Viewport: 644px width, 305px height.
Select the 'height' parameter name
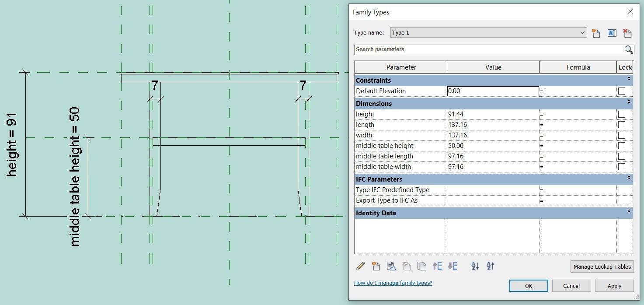click(365, 114)
